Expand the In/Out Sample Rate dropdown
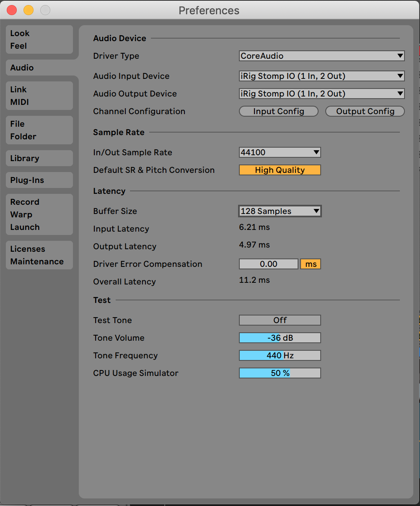Image resolution: width=420 pixels, height=506 pixels. click(x=280, y=152)
